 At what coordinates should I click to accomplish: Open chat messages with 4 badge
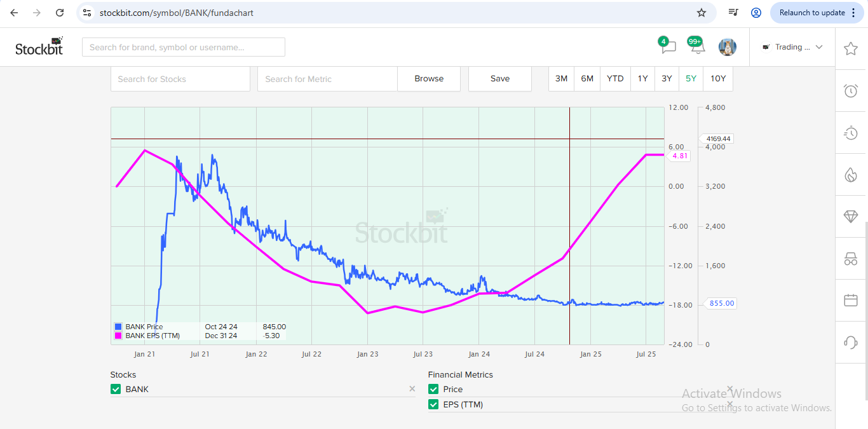click(x=667, y=46)
